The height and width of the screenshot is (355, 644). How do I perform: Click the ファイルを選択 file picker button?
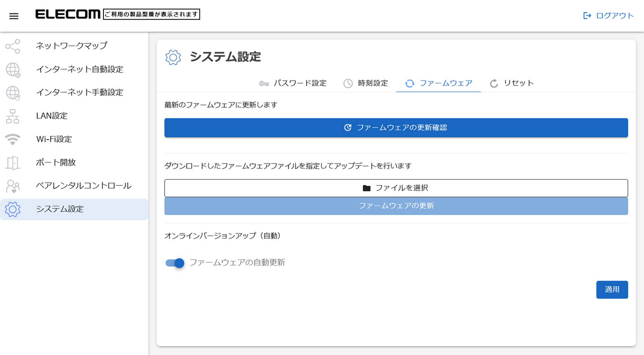396,188
